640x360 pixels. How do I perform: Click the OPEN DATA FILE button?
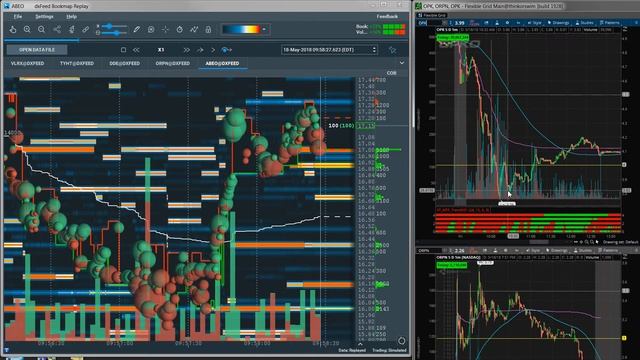[x=37, y=50]
